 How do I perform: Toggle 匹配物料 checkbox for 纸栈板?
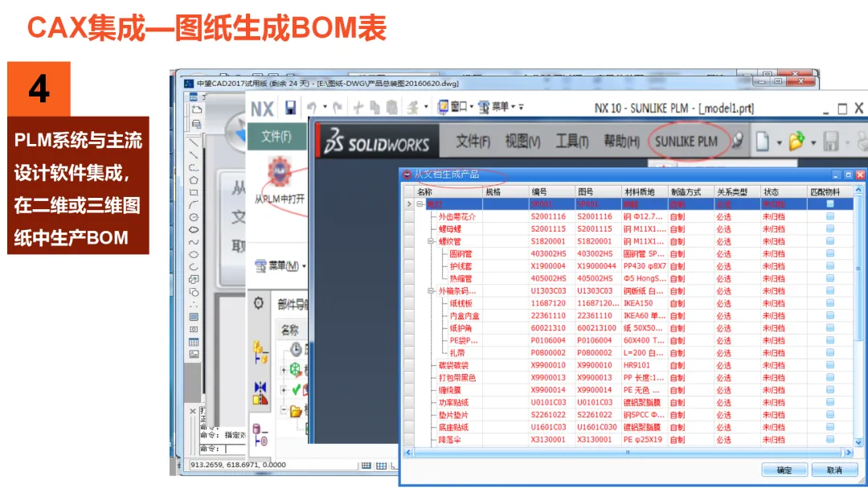click(x=829, y=303)
